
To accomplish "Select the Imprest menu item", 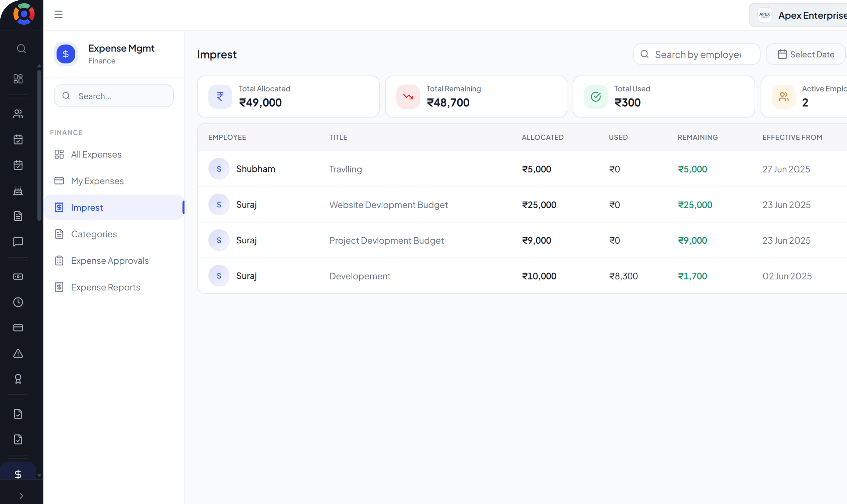I will 114,207.
